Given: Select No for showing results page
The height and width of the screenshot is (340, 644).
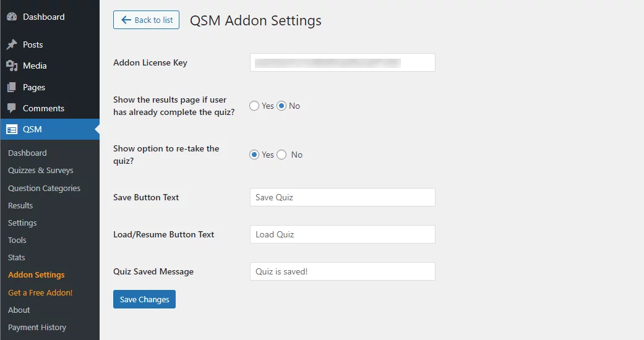Looking at the screenshot, I should tap(281, 106).
